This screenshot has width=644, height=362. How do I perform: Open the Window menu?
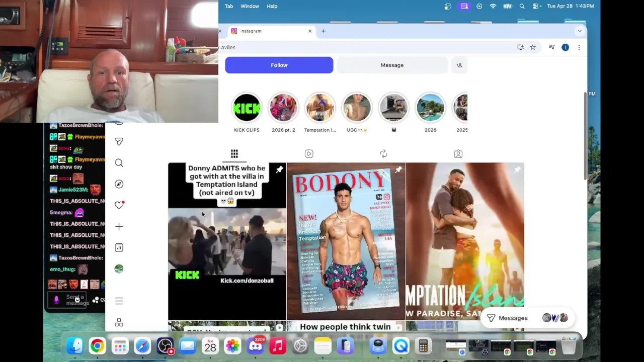250,6
